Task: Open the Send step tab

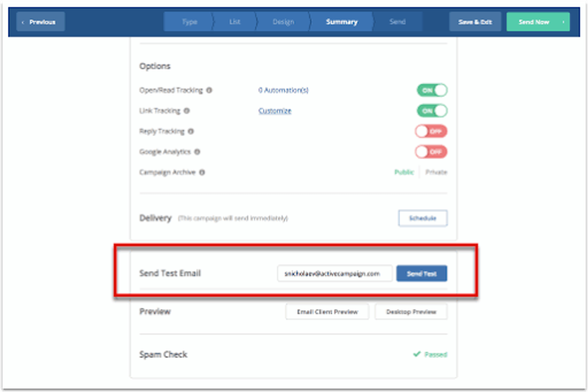Action: 398,21
